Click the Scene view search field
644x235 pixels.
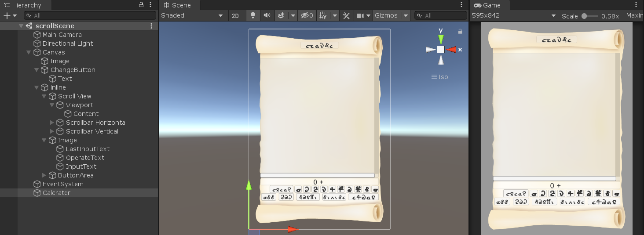point(440,15)
